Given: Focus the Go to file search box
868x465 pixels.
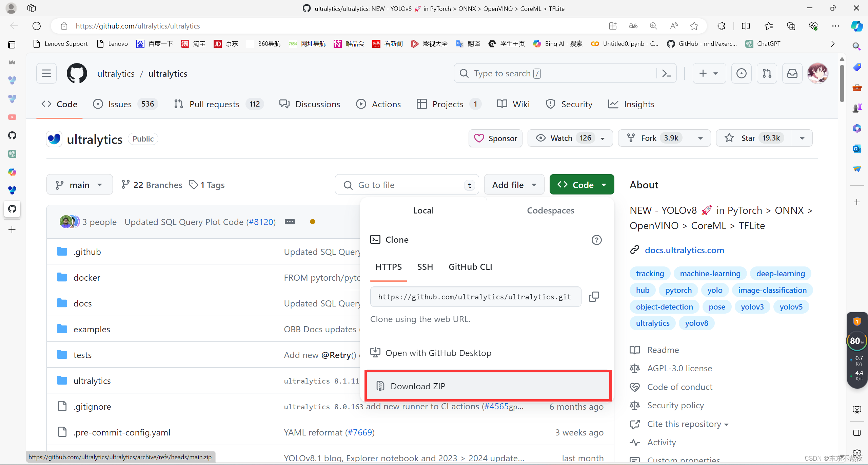Looking at the screenshot, I should 407,185.
